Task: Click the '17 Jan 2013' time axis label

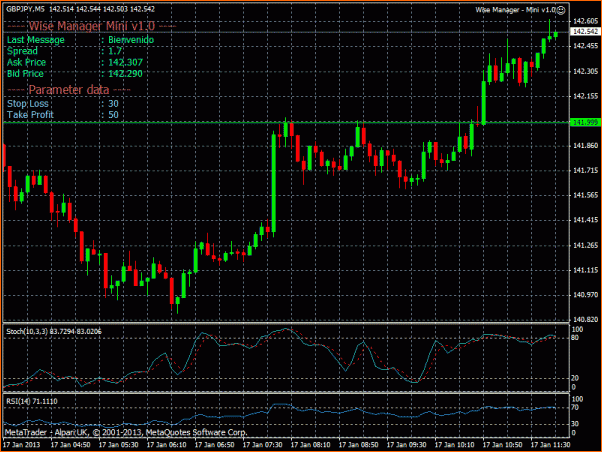Action: click(22, 445)
